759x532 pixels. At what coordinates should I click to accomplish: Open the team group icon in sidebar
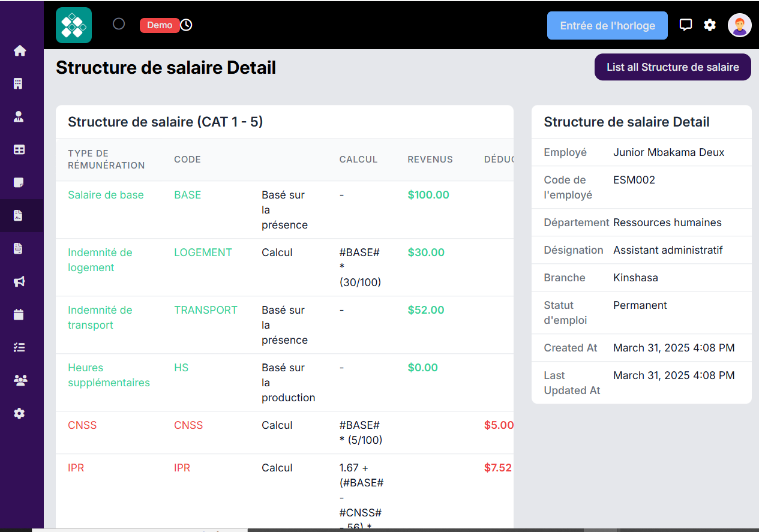tap(20, 380)
